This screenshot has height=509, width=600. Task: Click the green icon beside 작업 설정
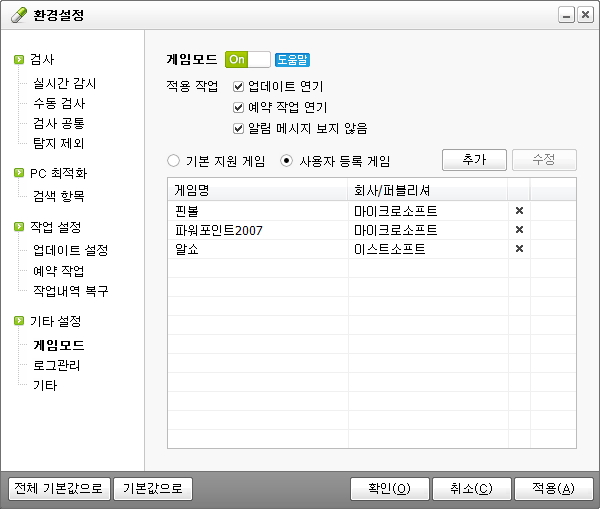(19, 228)
